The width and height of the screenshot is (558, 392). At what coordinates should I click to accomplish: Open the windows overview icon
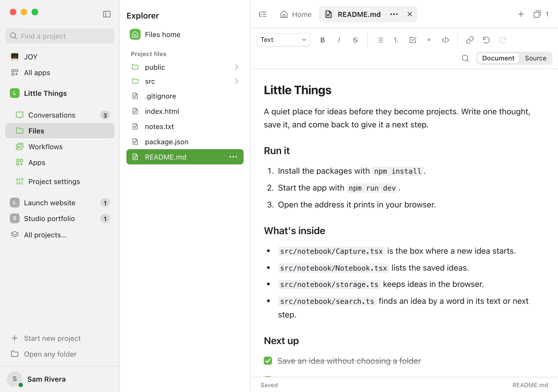(537, 14)
